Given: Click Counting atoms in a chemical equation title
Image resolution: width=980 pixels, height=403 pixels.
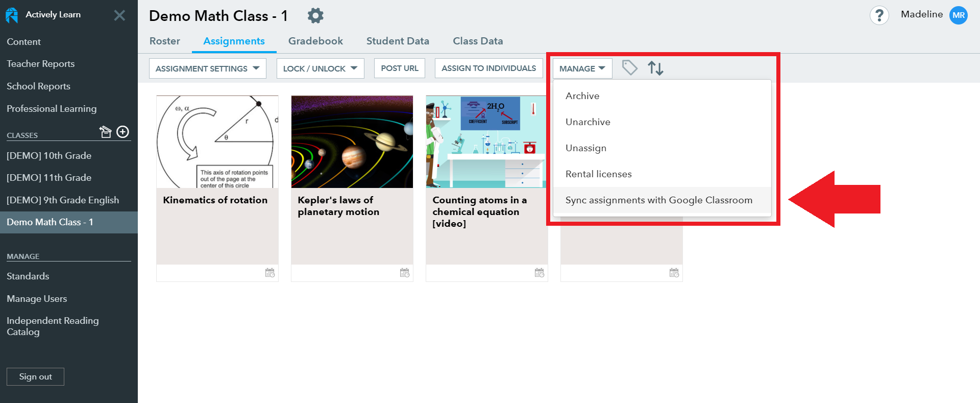Looking at the screenshot, I should coord(480,212).
